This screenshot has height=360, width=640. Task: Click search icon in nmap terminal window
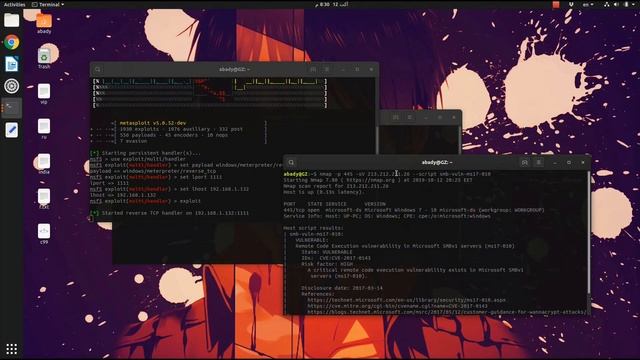tap(291, 162)
